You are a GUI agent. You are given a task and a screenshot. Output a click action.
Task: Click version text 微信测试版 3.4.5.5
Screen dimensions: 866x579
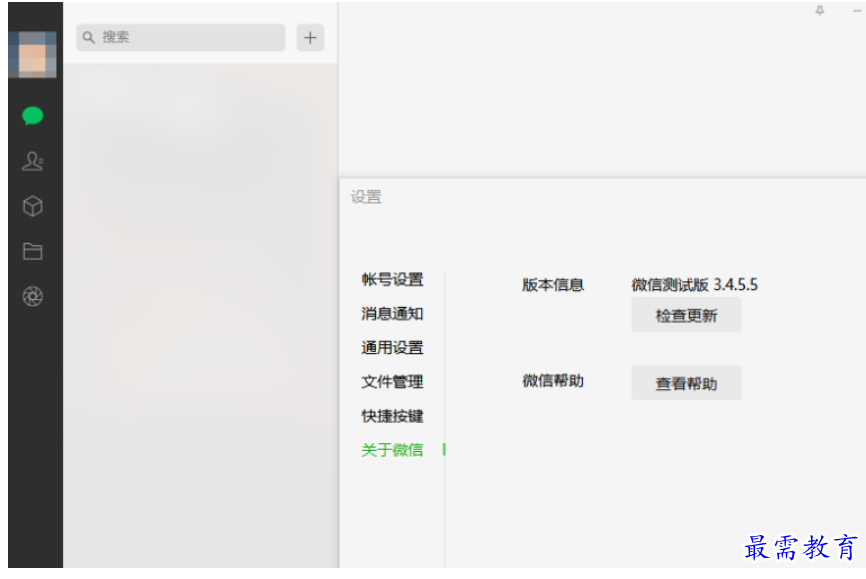(694, 285)
